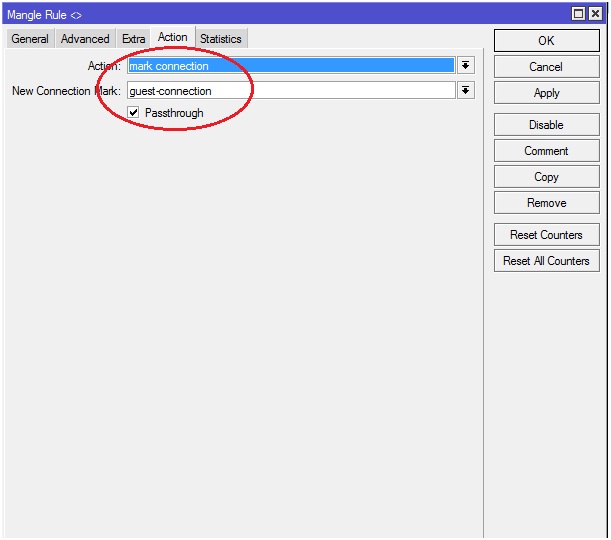Click the 'mark connection' Action field

click(x=290, y=66)
